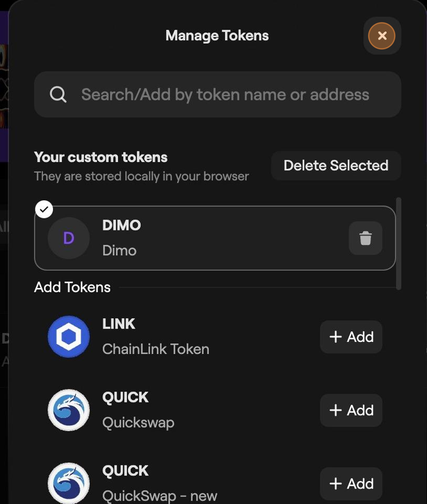The image size is (427, 504).
Task: Uncheck the DIMO token checkmark
Action: 44,209
